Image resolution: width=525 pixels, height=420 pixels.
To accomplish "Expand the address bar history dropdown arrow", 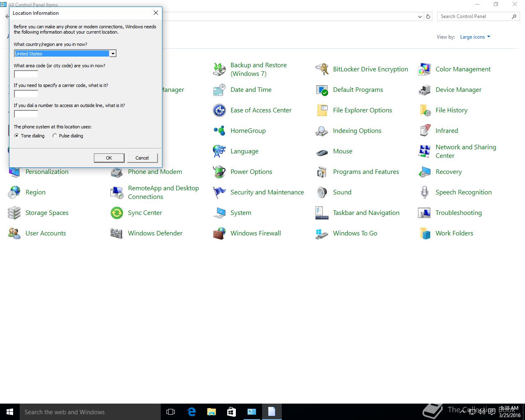I will point(420,17).
